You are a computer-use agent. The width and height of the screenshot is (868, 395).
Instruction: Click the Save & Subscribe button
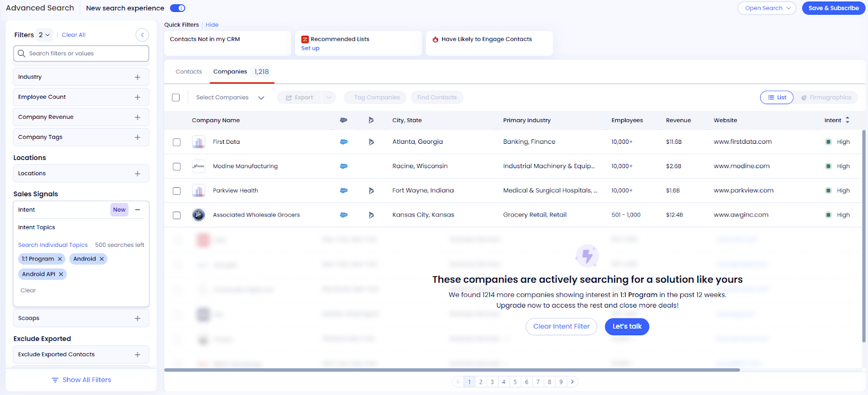tap(833, 8)
